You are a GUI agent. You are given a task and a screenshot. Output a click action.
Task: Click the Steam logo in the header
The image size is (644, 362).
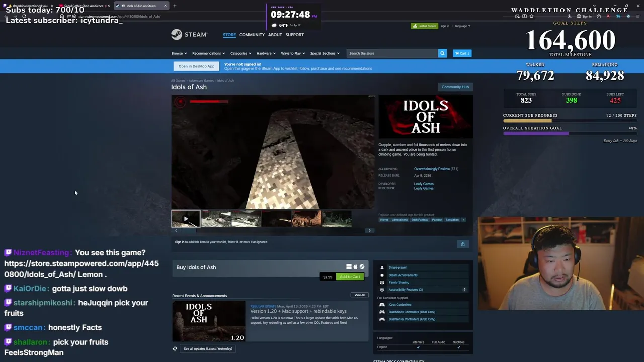point(189,34)
